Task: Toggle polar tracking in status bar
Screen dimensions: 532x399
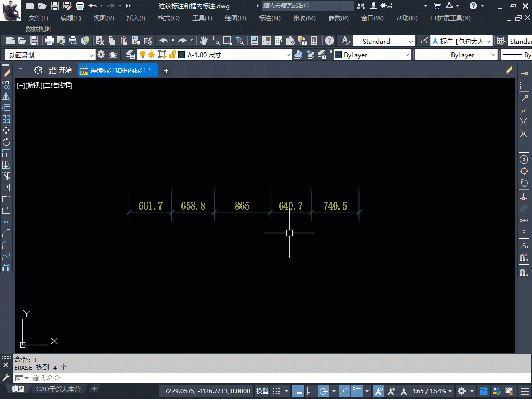Action: click(323, 391)
